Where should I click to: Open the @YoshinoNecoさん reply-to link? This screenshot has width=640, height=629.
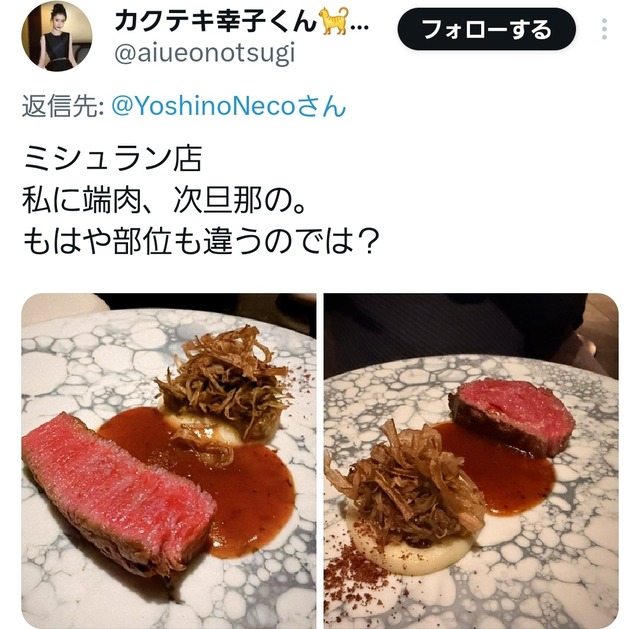229,106
